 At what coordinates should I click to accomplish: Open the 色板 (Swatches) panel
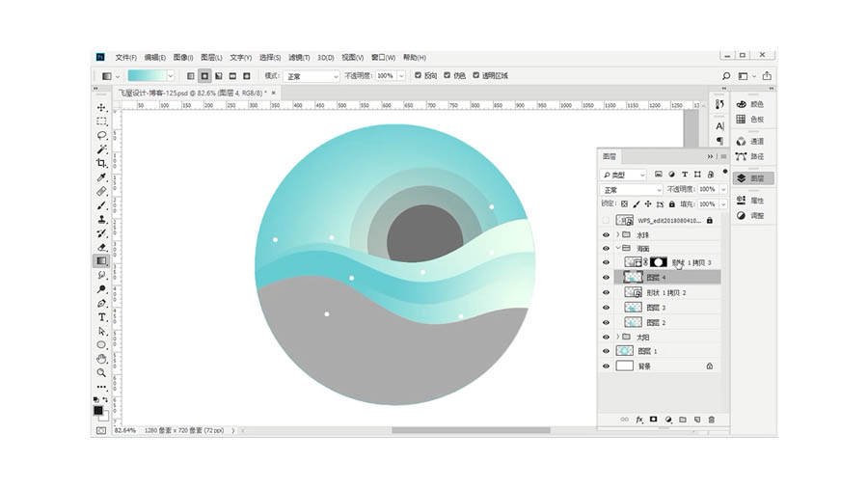pos(751,119)
